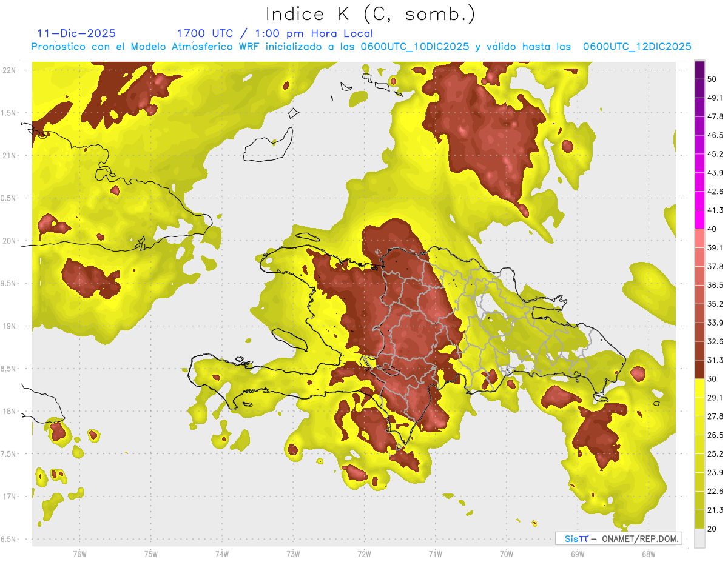Click colorbar value "41.3"

716,210
